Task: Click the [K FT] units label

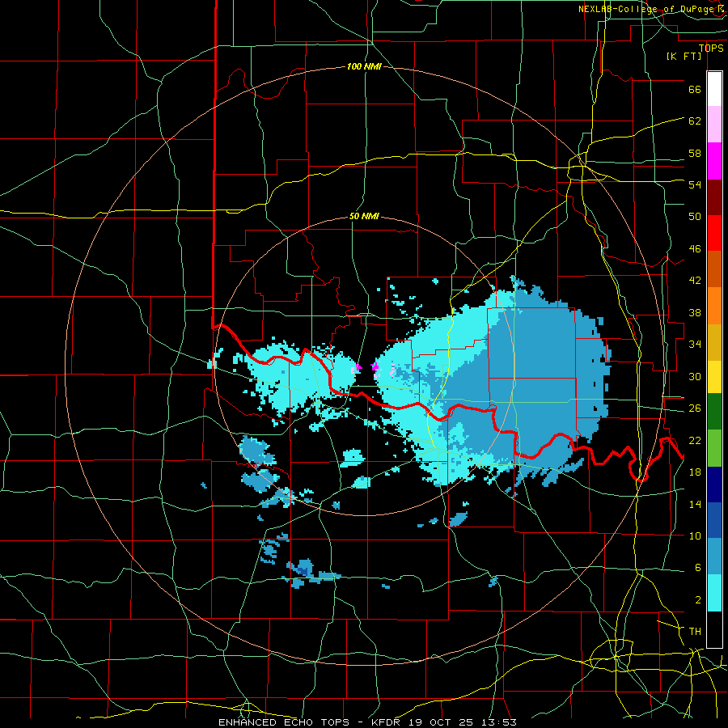Action: (x=684, y=56)
